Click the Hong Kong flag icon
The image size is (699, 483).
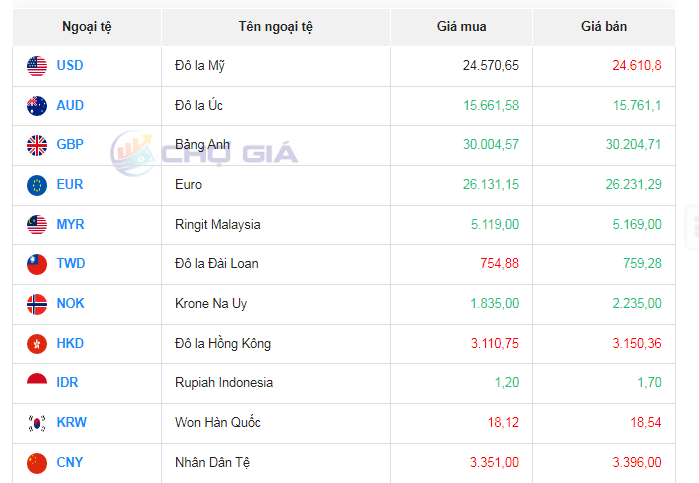click(37, 344)
